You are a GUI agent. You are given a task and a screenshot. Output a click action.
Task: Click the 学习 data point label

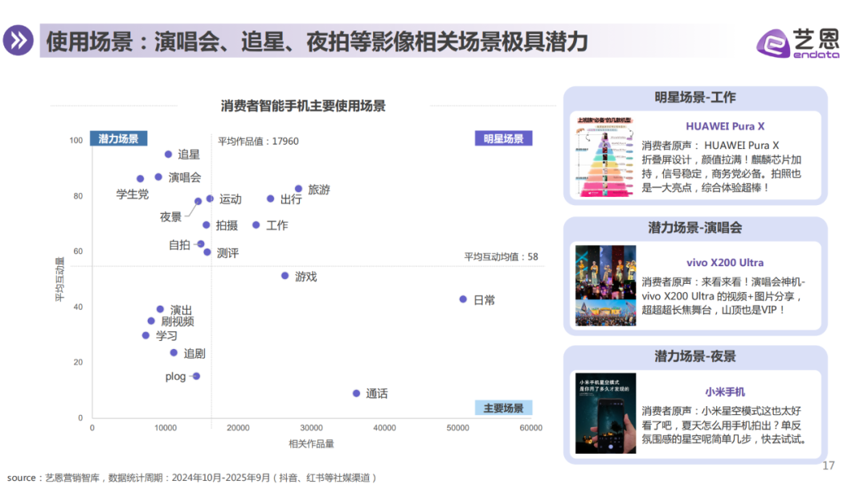(x=166, y=335)
